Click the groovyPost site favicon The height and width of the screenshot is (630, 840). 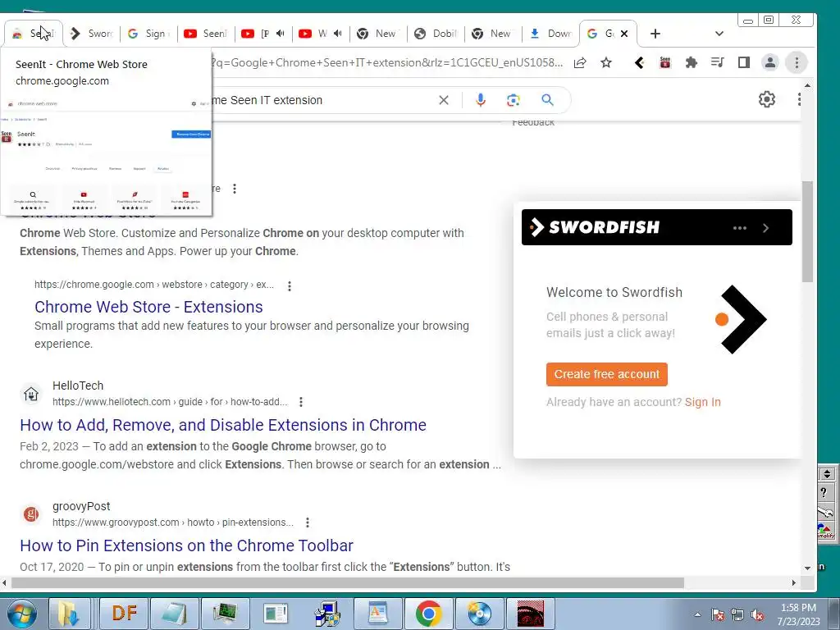(x=31, y=514)
